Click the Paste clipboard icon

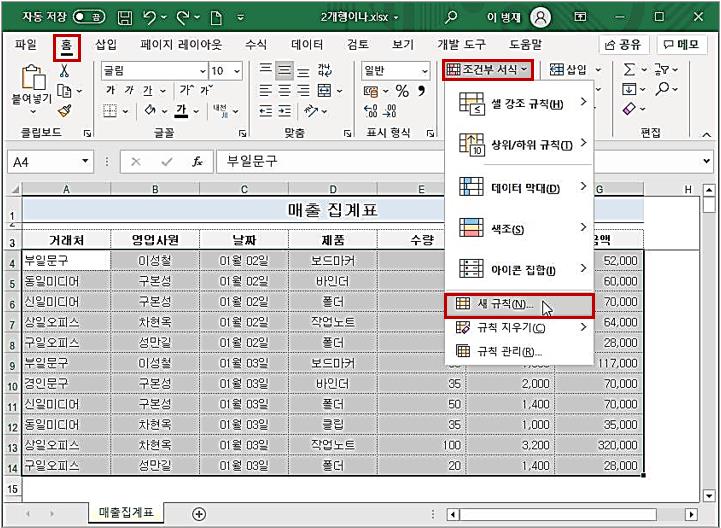33,77
